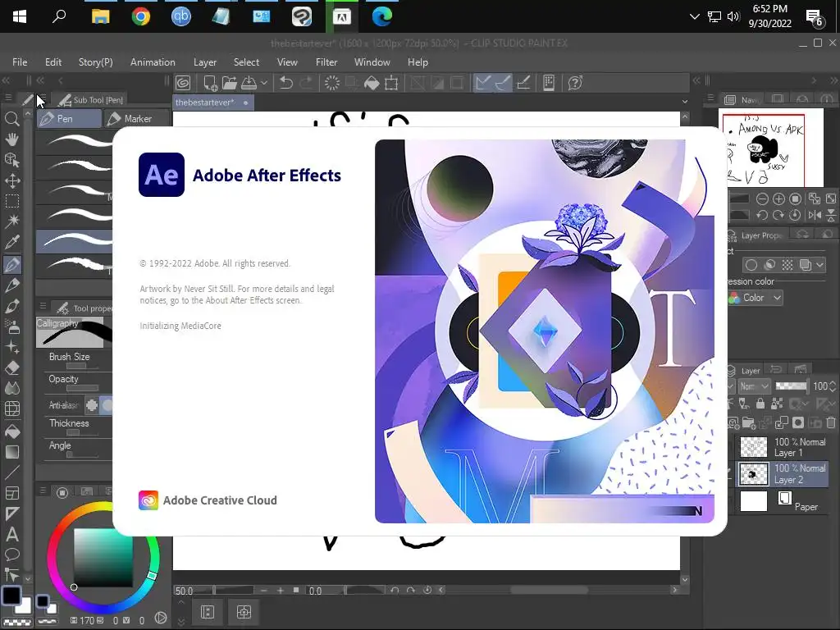Toggle anti-aliasing first option

coord(92,405)
